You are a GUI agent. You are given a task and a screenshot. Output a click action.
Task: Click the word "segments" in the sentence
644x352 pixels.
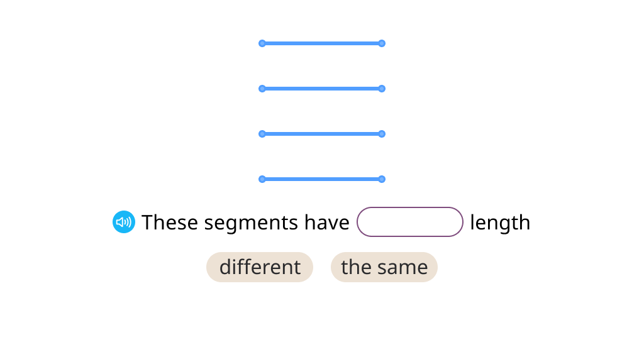(x=251, y=224)
